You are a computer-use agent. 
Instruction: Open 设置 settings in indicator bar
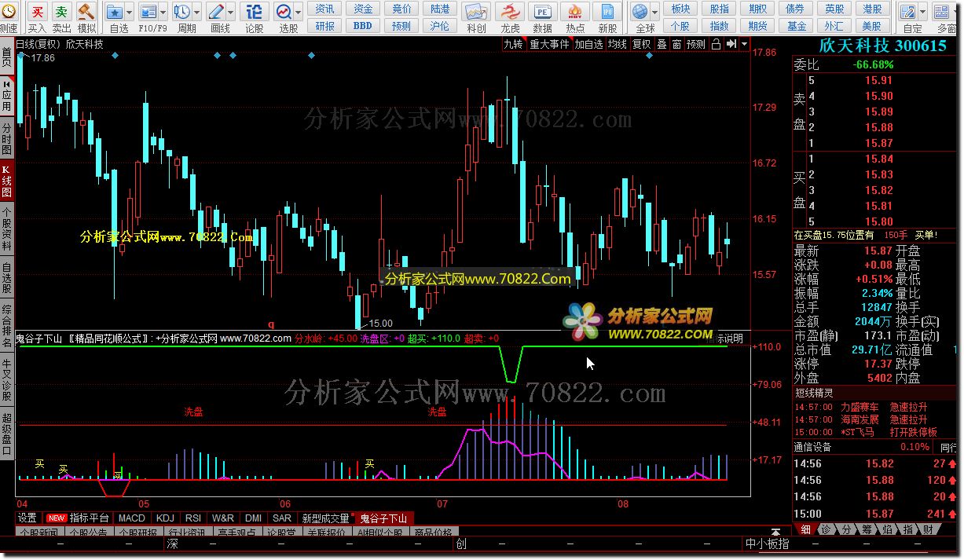tap(27, 518)
